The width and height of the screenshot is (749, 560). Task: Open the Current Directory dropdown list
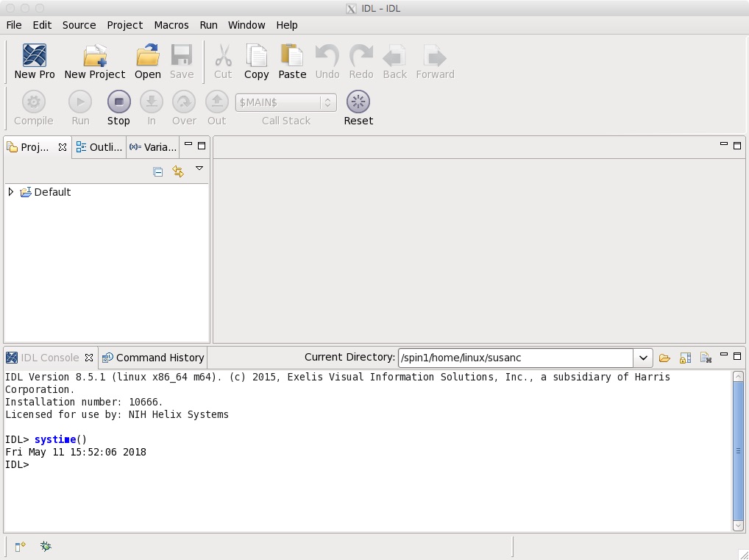(x=643, y=358)
